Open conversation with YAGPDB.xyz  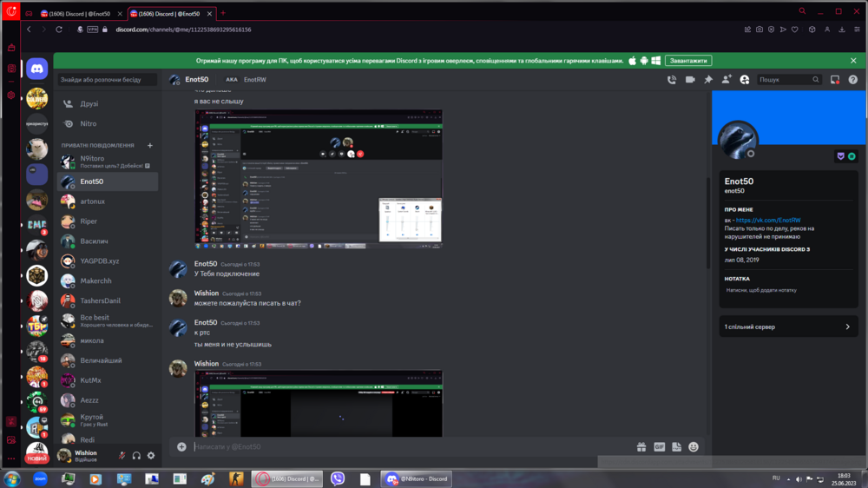(108, 260)
